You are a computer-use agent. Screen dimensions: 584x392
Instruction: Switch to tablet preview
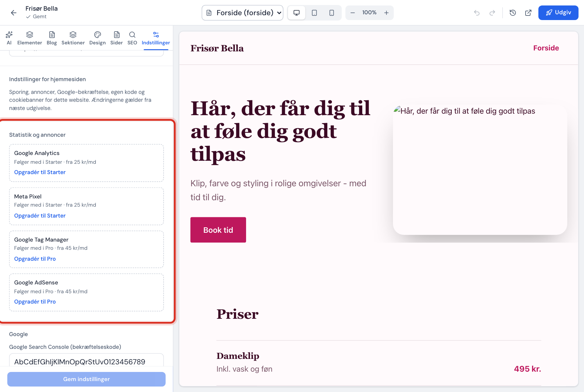tap(314, 13)
